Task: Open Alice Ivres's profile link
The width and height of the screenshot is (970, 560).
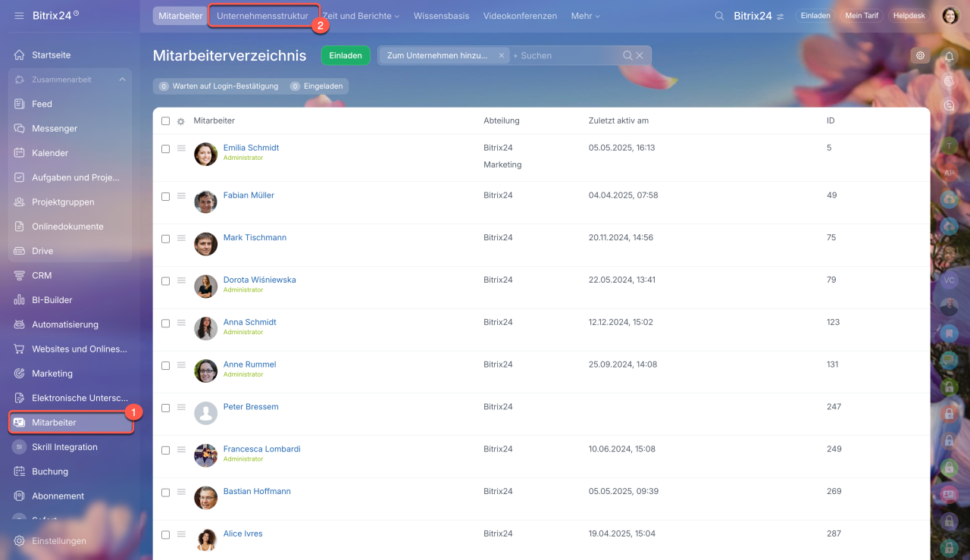Action: pos(242,533)
